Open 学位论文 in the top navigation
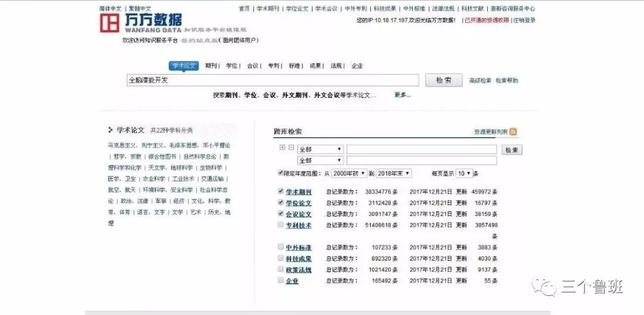The height and width of the screenshot is (315, 644). (296, 9)
